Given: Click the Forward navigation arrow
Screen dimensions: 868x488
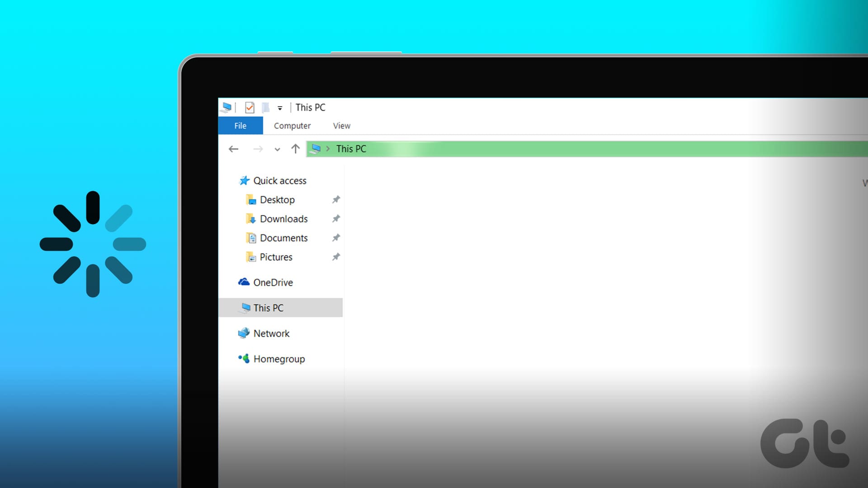Looking at the screenshot, I should tap(258, 149).
